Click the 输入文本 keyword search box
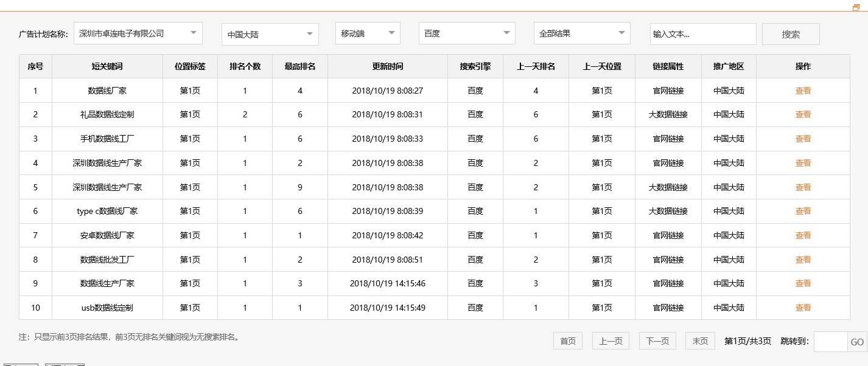The width and height of the screenshot is (868, 366). [702, 33]
